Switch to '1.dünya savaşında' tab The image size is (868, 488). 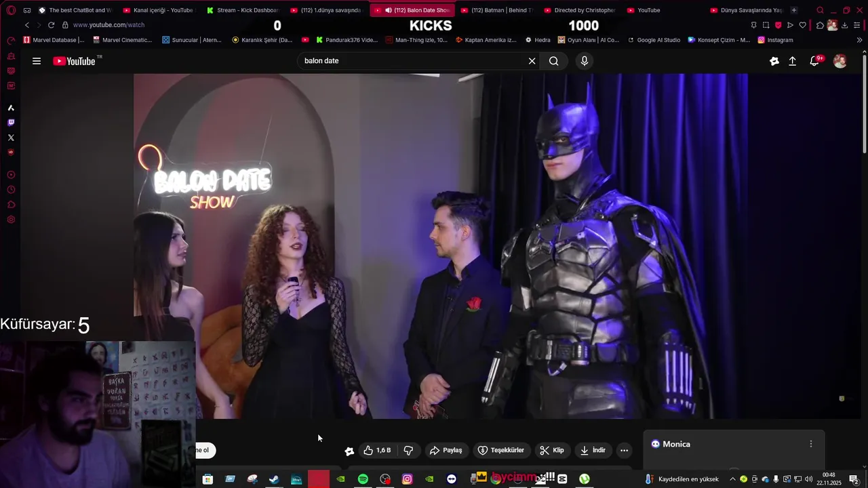(x=327, y=10)
